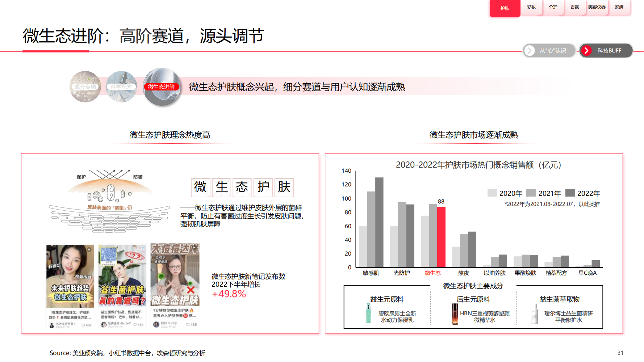Click the 2022年 legend color swatch

570,193
